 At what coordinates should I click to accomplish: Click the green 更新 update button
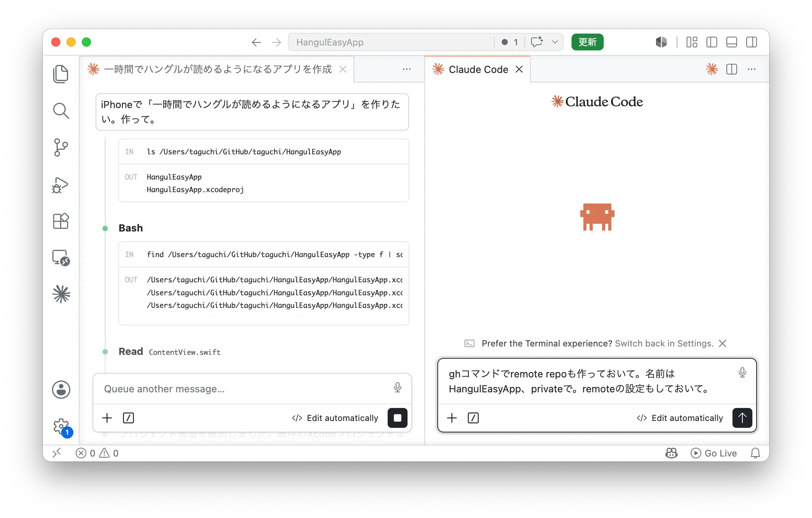click(587, 42)
